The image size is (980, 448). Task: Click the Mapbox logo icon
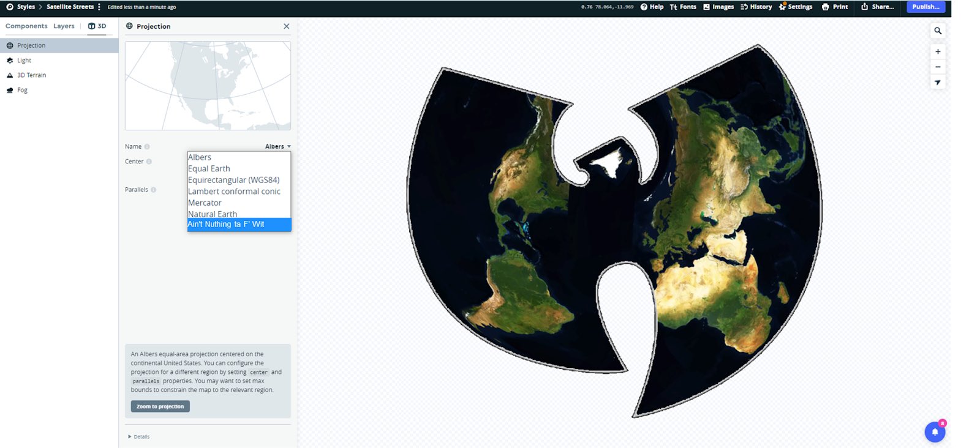(x=9, y=7)
